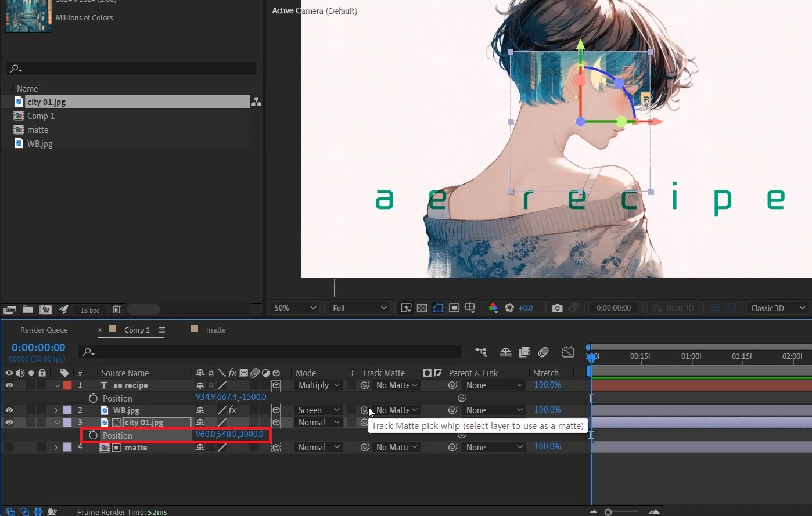Take a snapshot with camera icon

click(557, 308)
